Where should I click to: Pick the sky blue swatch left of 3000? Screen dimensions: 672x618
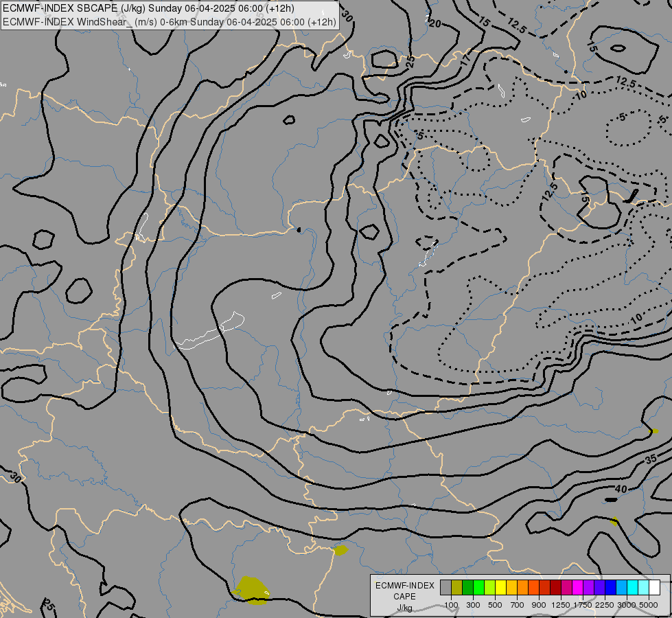(x=622, y=587)
